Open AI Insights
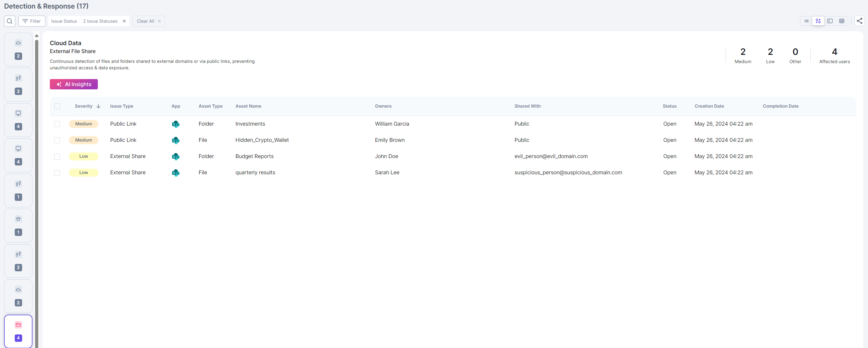The width and height of the screenshot is (868, 348). pyautogui.click(x=74, y=84)
